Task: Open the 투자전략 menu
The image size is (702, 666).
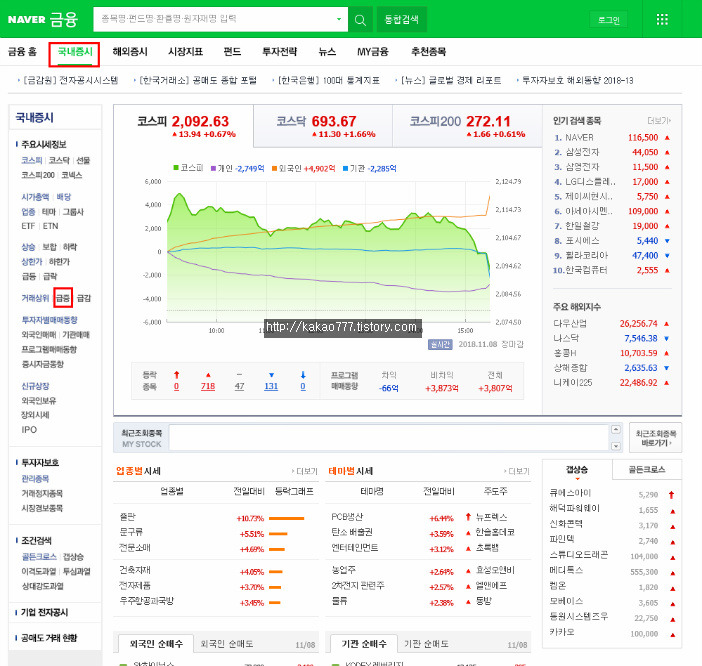Action: (x=279, y=52)
